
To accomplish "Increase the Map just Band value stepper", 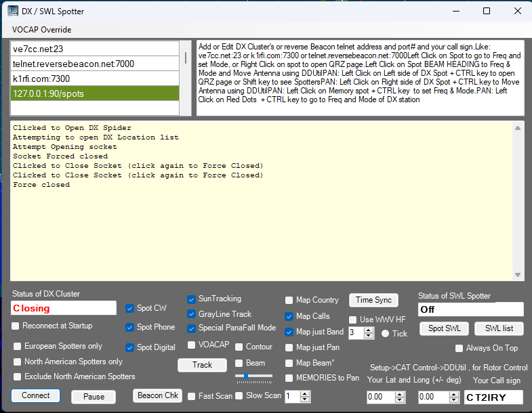I will [369, 330].
